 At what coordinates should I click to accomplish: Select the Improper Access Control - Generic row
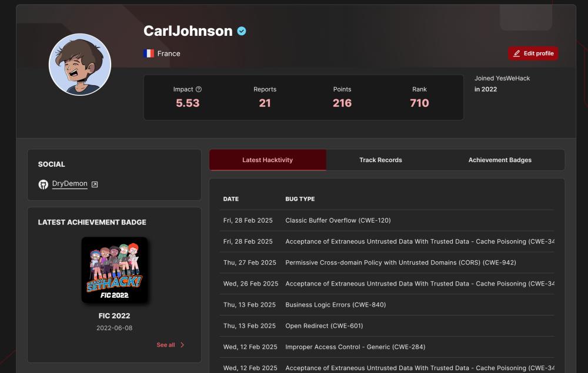[x=387, y=347]
